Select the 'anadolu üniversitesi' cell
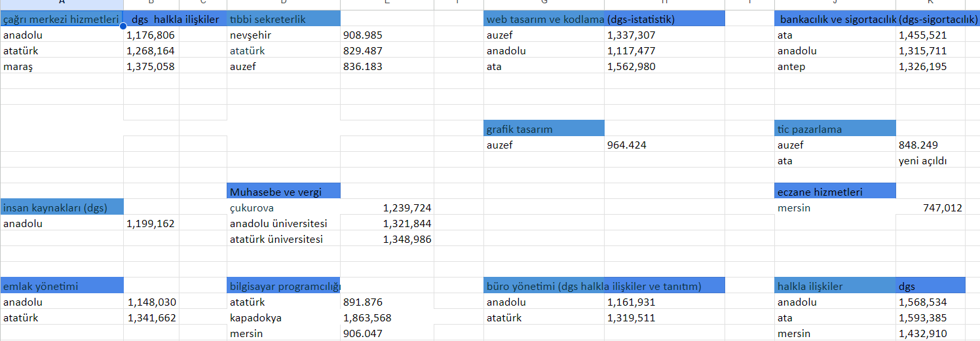The height and width of the screenshot is (341, 980). point(284,223)
